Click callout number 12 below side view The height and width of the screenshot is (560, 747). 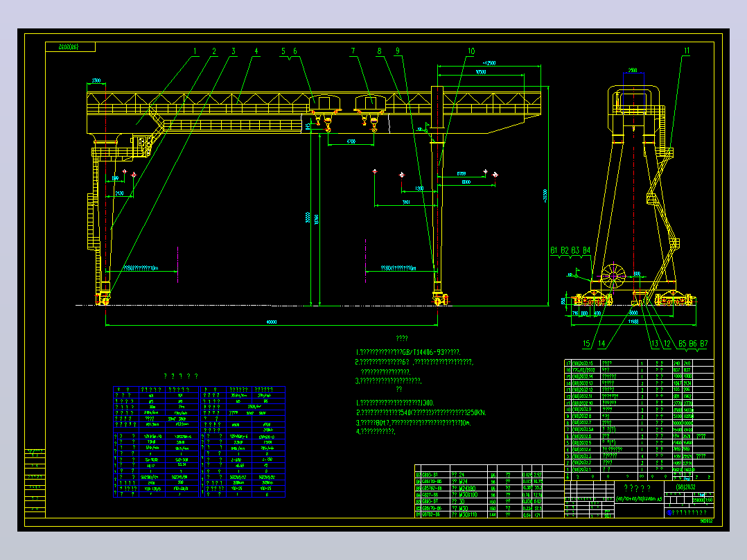(x=667, y=343)
